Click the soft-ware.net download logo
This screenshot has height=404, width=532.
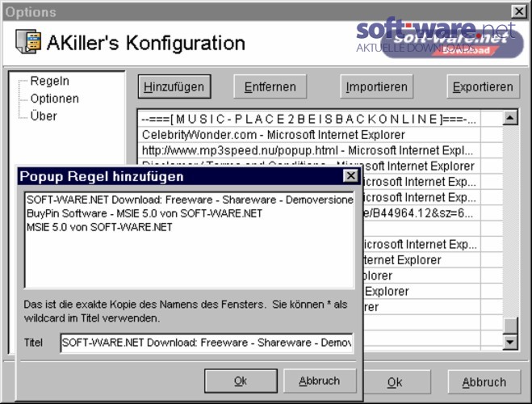click(440, 37)
